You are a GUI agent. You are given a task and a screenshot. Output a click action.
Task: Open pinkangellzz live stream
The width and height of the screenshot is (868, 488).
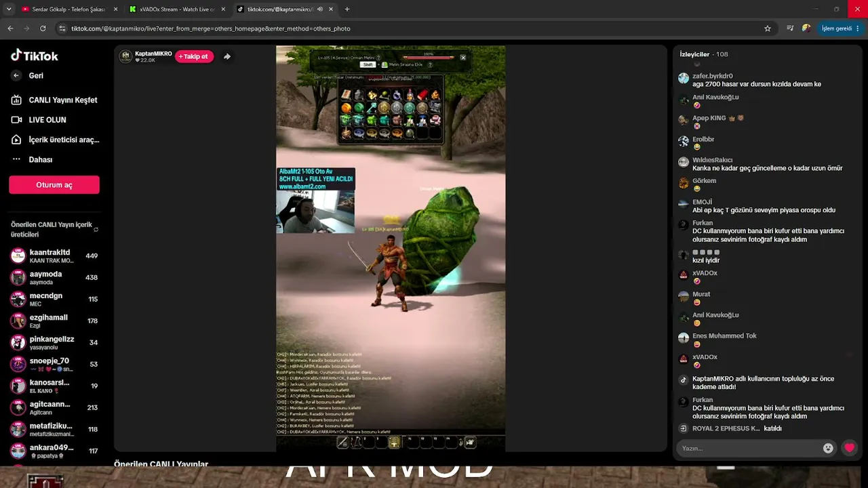pos(54,342)
